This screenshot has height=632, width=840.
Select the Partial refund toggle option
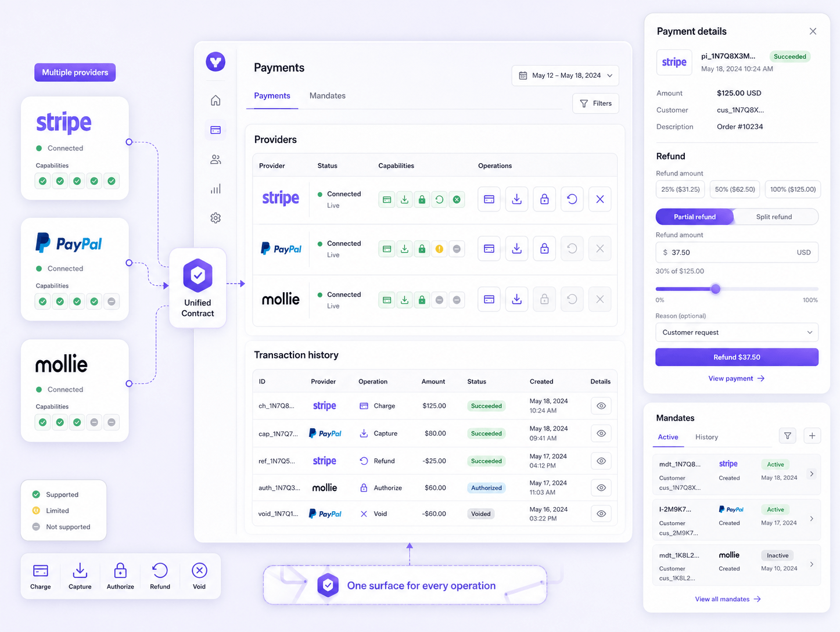[x=695, y=217]
